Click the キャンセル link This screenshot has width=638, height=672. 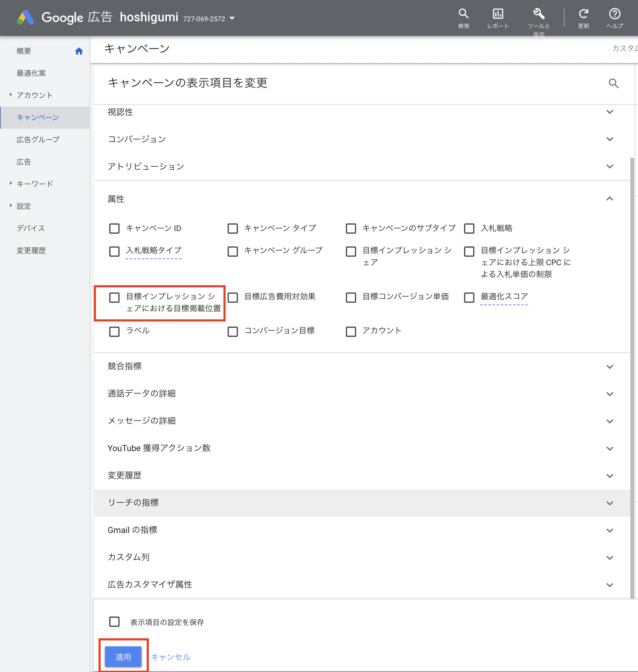tap(171, 657)
